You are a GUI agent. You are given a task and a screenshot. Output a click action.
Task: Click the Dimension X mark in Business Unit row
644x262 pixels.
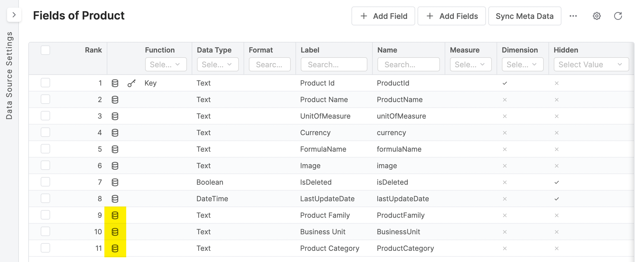tap(505, 232)
